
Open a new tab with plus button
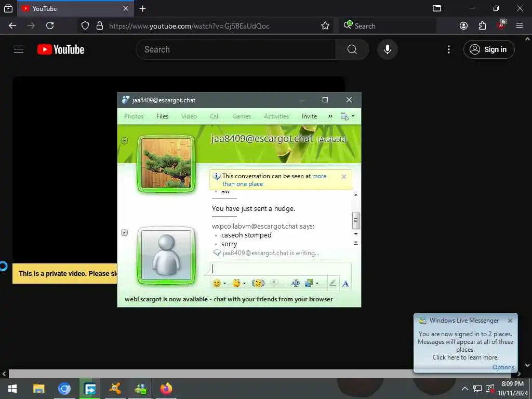[x=143, y=9]
